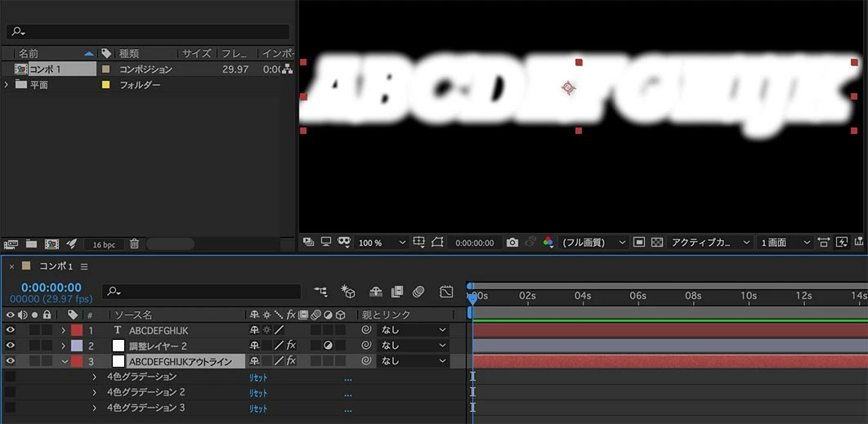
Task: Expand layer 1 ABCDEFGHIJK properties
Action: coord(63,330)
